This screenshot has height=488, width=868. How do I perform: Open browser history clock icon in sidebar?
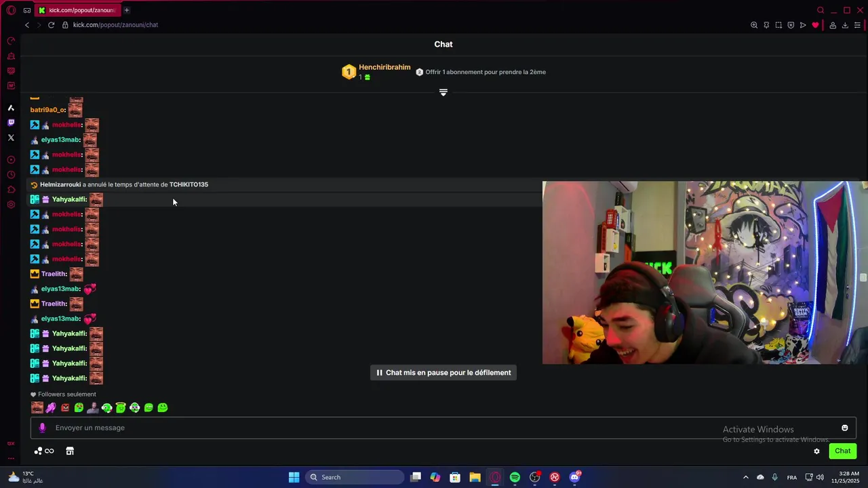click(x=11, y=175)
